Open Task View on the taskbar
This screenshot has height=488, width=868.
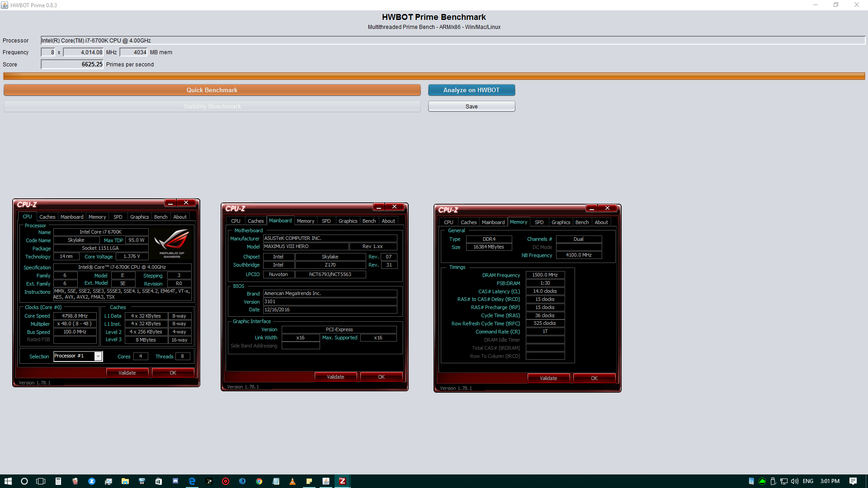tap(41, 481)
